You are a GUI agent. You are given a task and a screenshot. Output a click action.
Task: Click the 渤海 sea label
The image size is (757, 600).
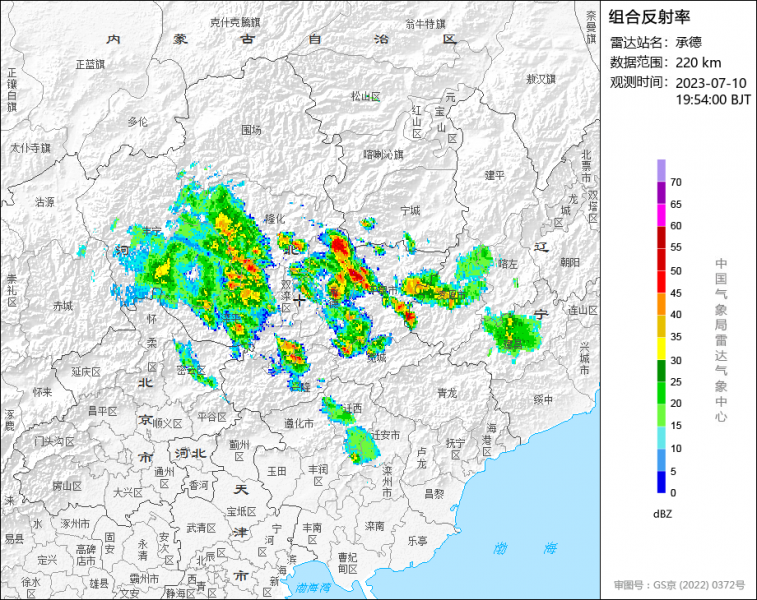pyautogui.click(x=520, y=548)
